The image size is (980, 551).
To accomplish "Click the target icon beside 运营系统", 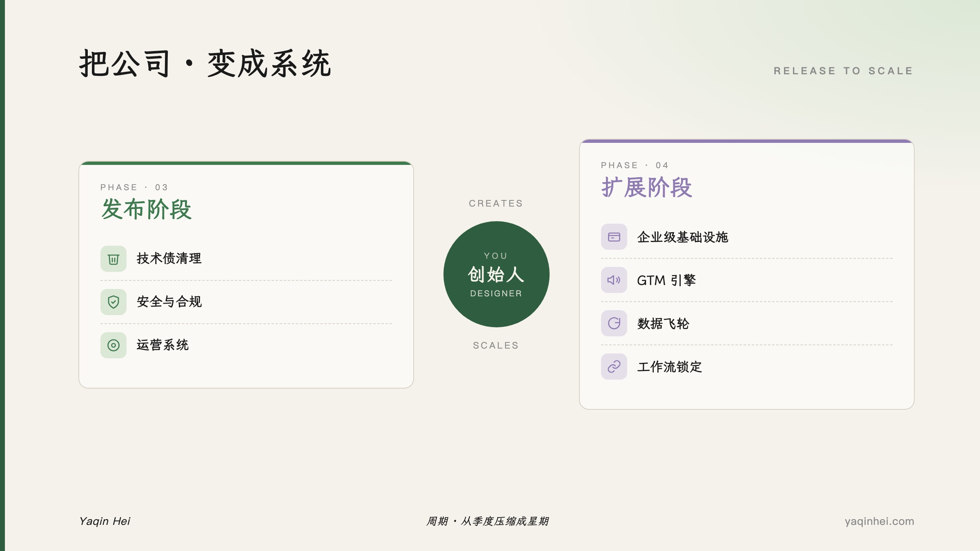I will [114, 345].
